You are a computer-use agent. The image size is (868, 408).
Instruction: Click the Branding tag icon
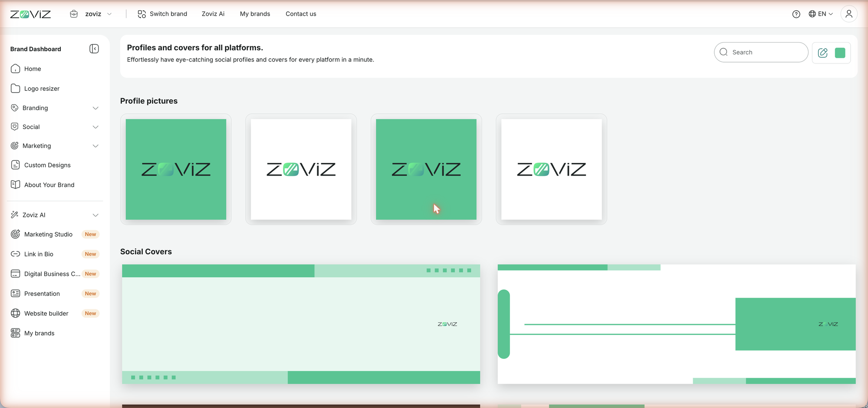(x=15, y=108)
